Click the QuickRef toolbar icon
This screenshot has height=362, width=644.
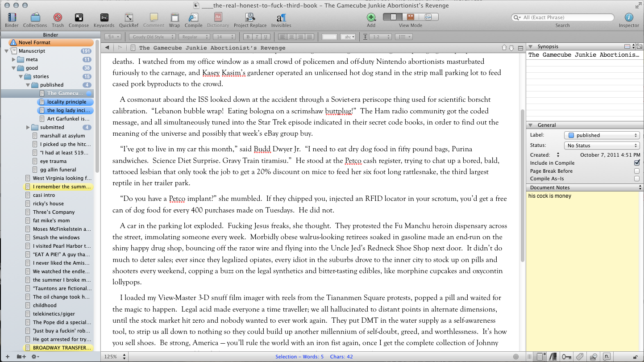[129, 18]
